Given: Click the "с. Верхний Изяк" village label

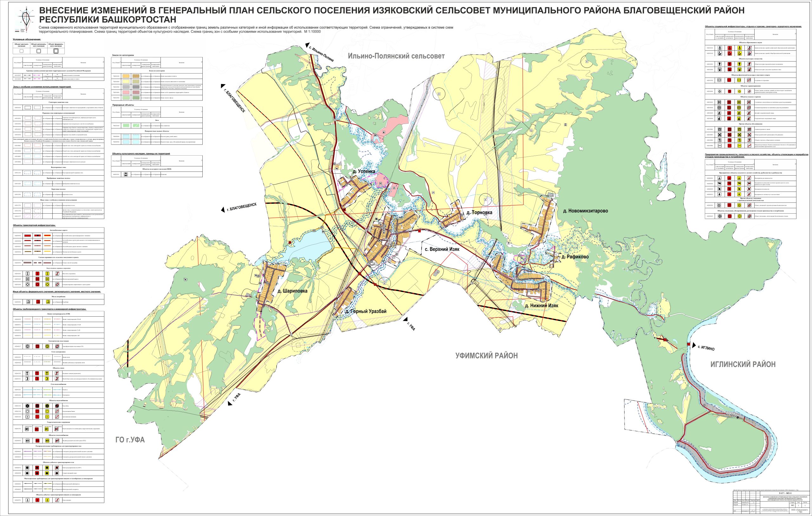Looking at the screenshot, I should pos(442,249).
